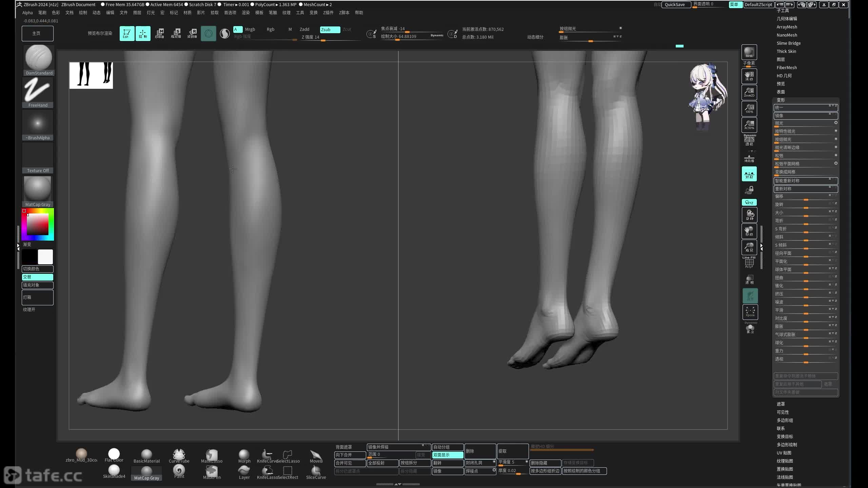Open the Alpha menu

pos(27,13)
